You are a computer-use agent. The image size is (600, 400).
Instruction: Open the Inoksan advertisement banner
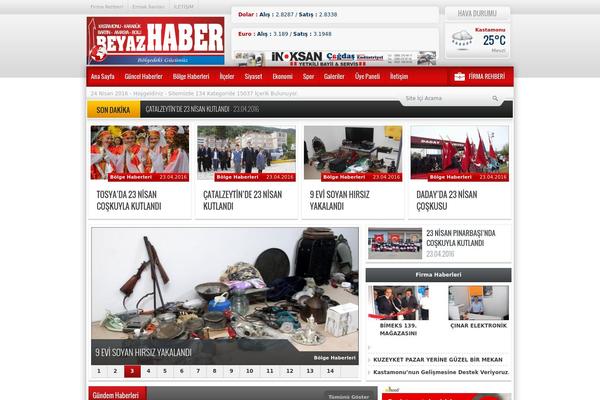335,58
